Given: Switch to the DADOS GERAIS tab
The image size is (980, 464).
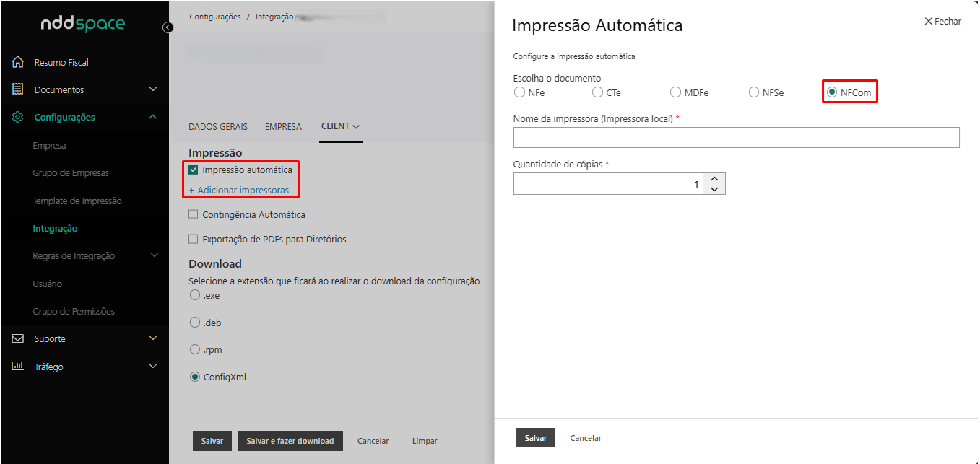Looking at the screenshot, I should pyautogui.click(x=217, y=126).
